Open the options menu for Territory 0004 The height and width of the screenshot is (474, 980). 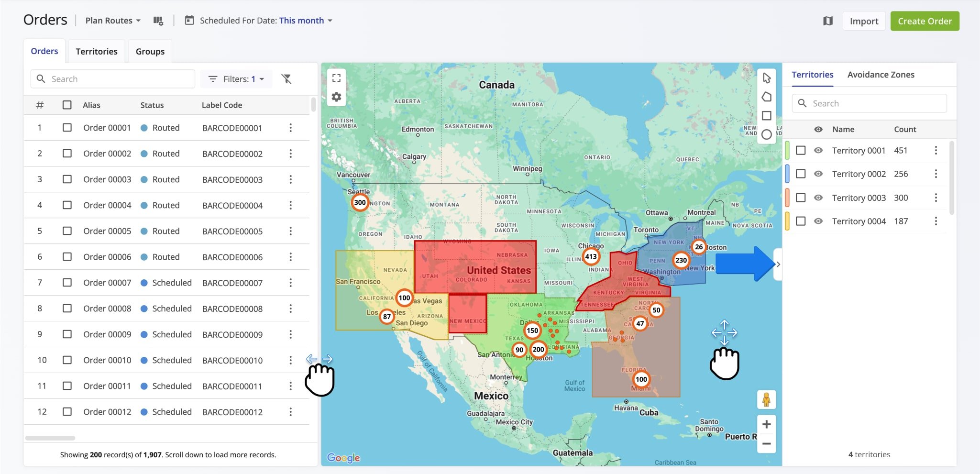[936, 221]
